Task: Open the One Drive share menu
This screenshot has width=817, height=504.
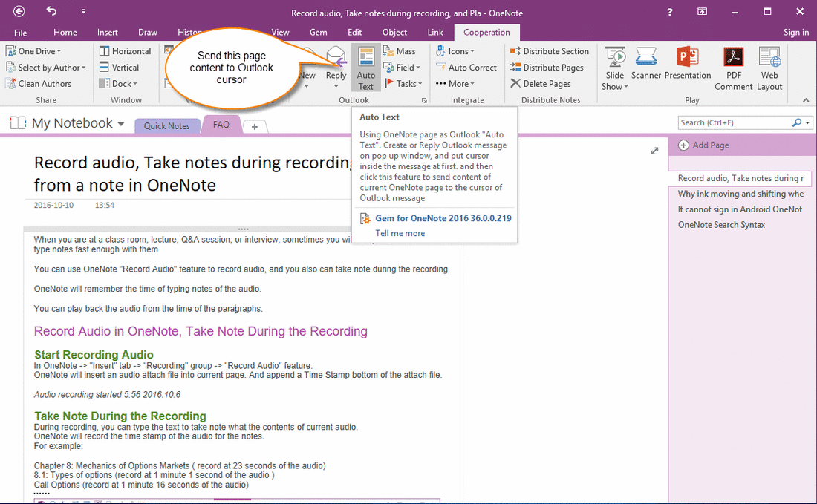Action: tap(34, 51)
